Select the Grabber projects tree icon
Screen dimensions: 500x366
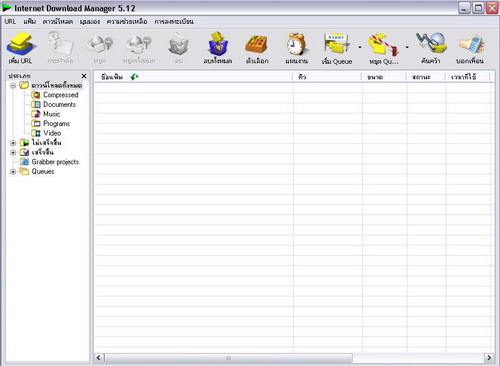(24, 162)
